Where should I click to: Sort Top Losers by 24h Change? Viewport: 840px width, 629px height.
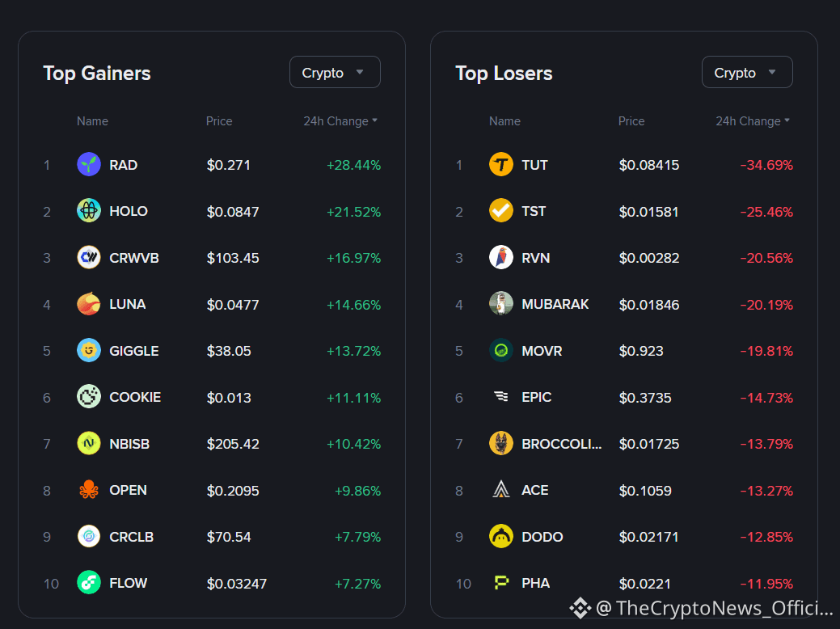coord(753,121)
